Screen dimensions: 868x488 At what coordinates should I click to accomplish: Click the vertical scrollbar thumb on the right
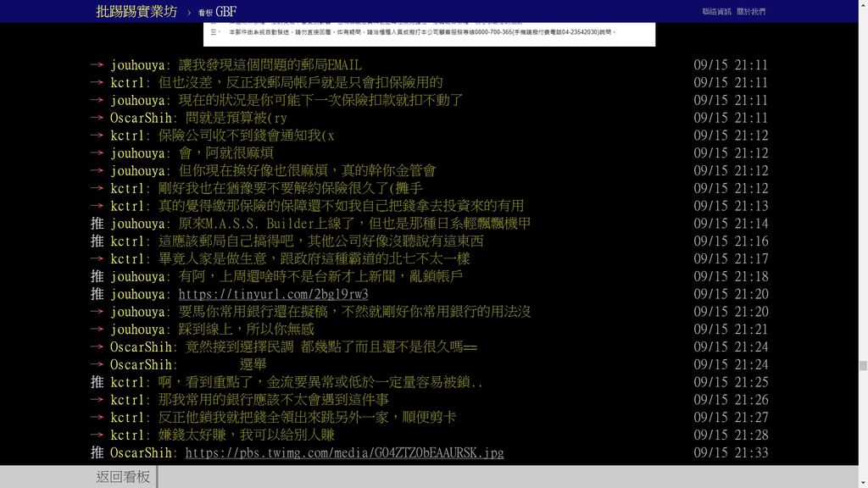coord(863,366)
